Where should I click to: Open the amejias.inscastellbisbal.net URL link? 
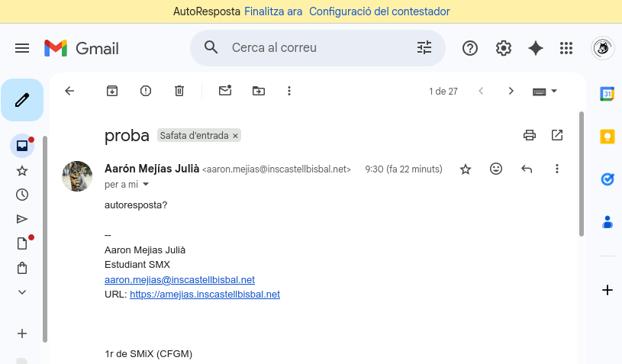[205, 294]
